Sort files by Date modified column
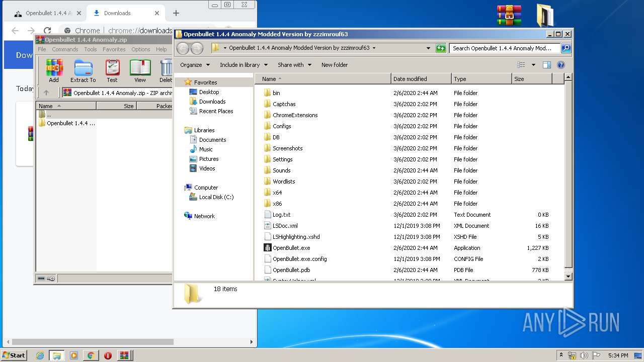The image size is (644, 362). click(x=421, y=79)
